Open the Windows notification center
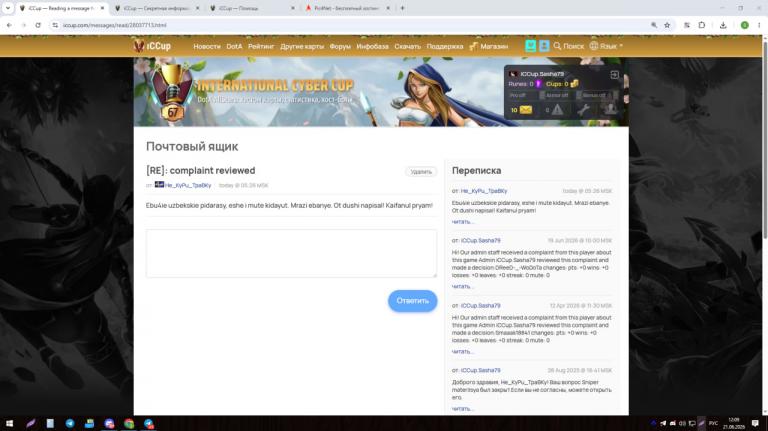The height and width of the screenshot is (431, 768). [x=755, y=423]
